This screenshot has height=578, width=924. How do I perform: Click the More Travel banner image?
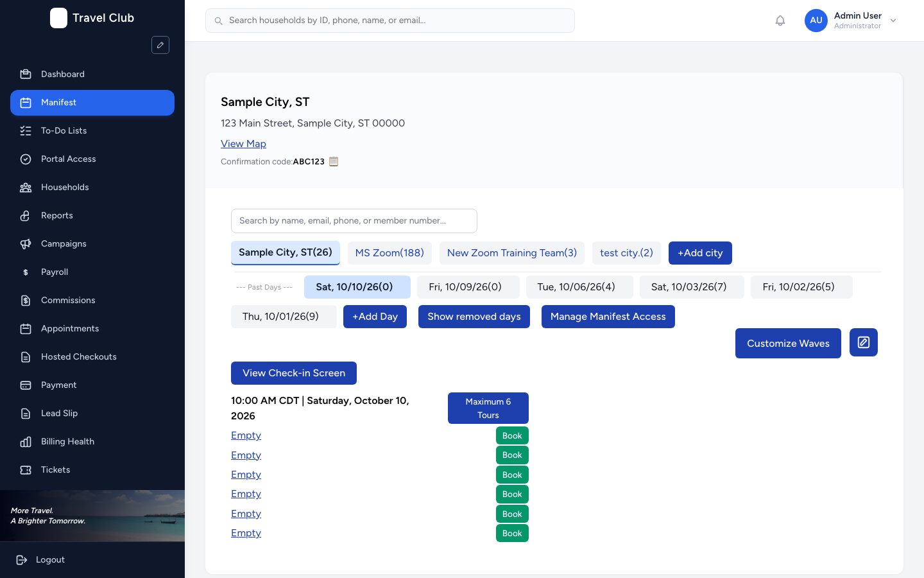[92, 516]
